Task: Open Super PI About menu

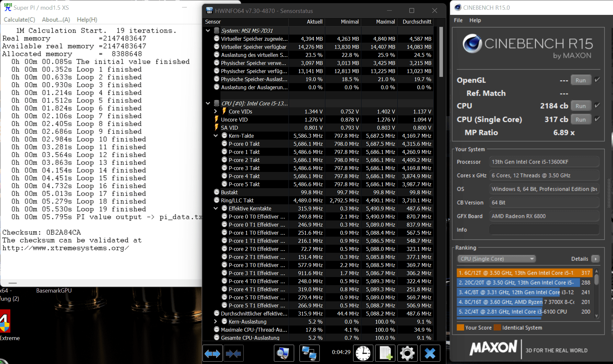Action: point(56,20)
